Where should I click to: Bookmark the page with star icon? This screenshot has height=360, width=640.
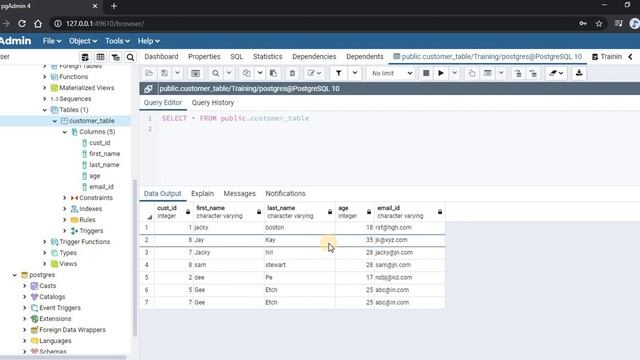point(599,24)
